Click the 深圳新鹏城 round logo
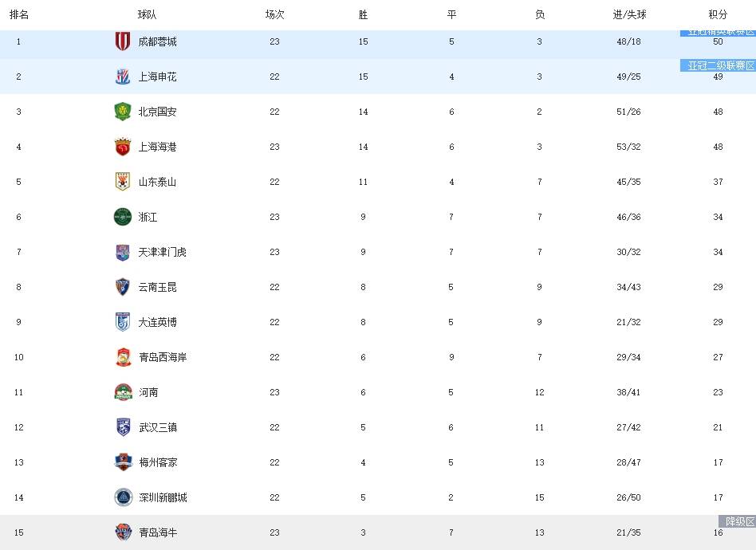The image size is (756, 550). click(123, 497)
